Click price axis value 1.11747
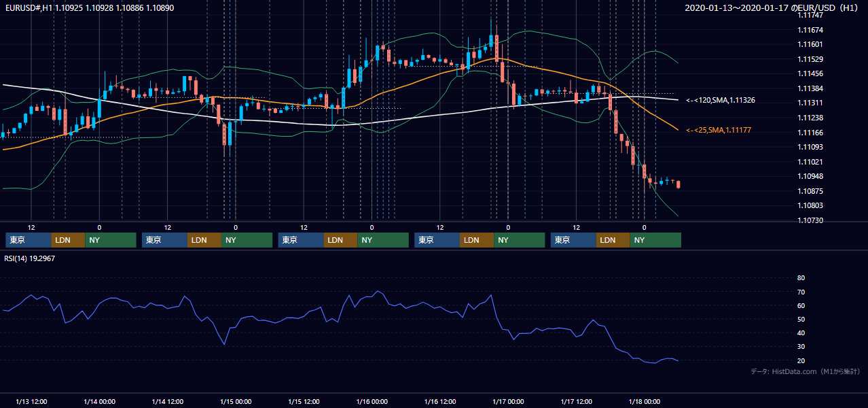 [x=810, y=15]
